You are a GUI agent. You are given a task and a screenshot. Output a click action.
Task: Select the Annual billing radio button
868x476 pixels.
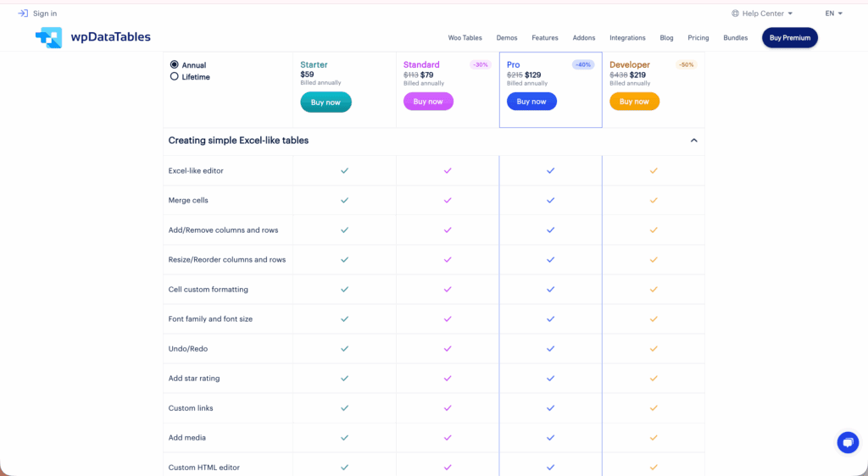click(x=175, y=64)
